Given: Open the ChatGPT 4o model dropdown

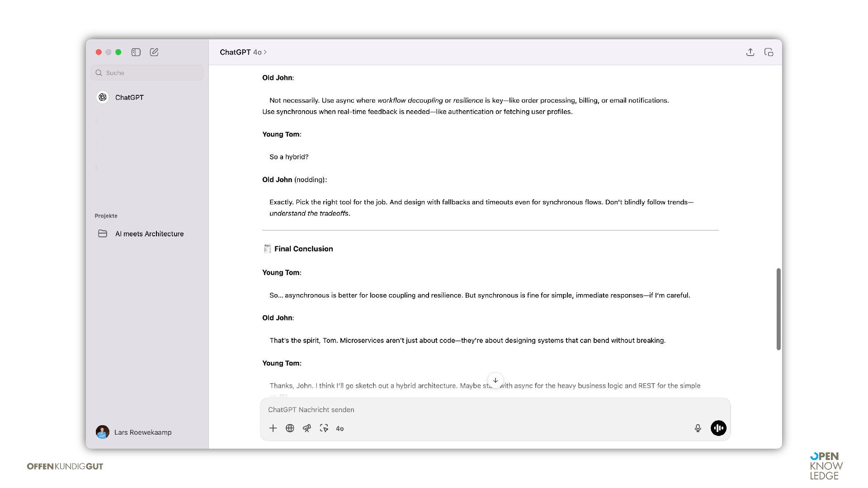Looking at the screenshot, I should tap(243, 52).
